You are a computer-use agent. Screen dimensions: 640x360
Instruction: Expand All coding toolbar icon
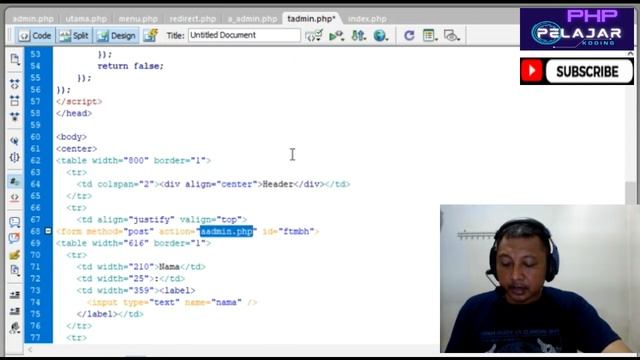tap(15, 117)
